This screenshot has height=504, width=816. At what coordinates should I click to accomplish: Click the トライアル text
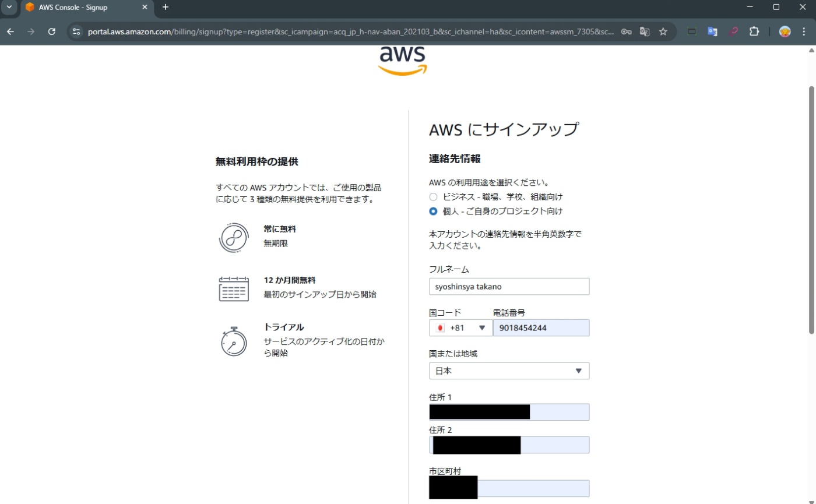pos(284,327)
